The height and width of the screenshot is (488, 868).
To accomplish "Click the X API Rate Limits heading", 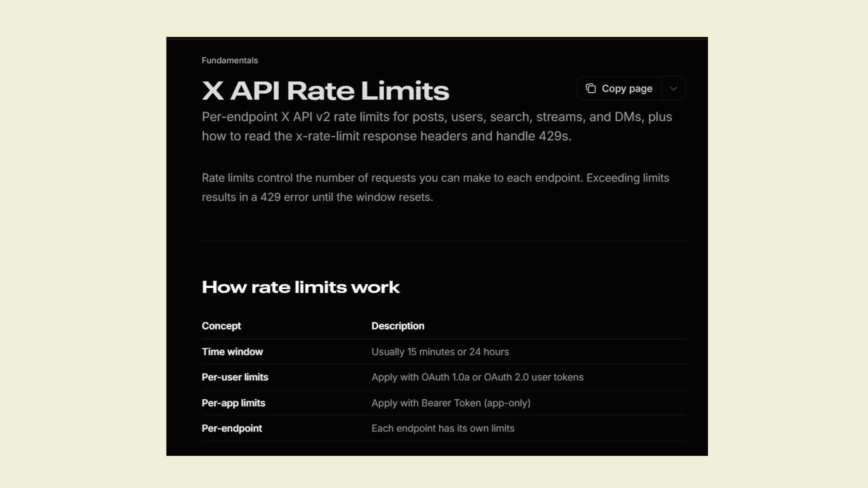I will click(325, 91).
